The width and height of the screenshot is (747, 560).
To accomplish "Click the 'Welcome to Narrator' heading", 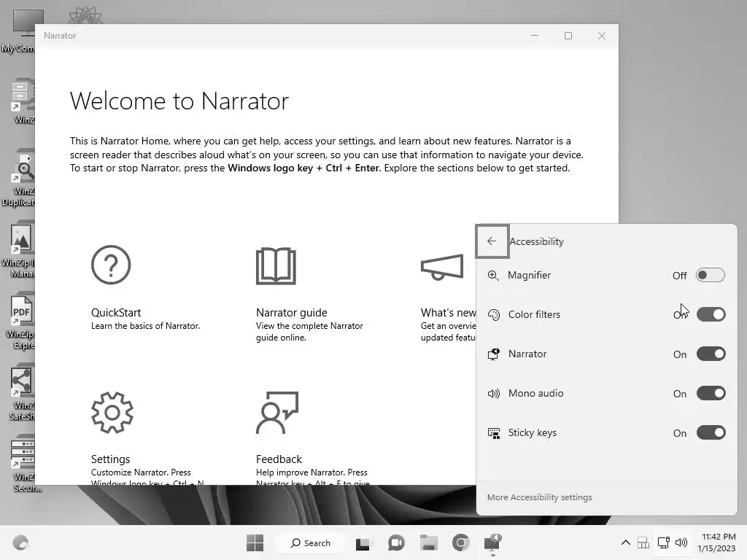I will [179, 101].
